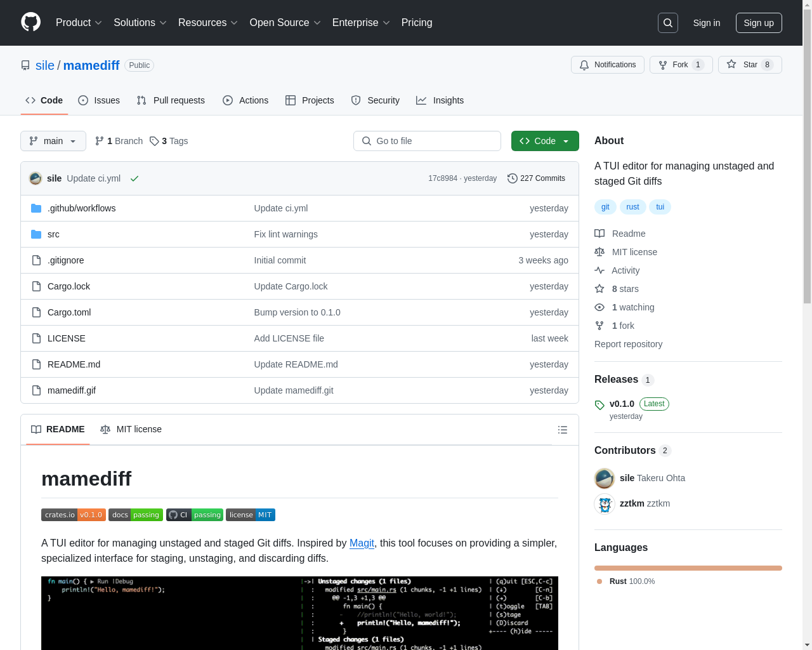
Task: Click the fork icon in Fork button
Action: (x=663, y=65)
